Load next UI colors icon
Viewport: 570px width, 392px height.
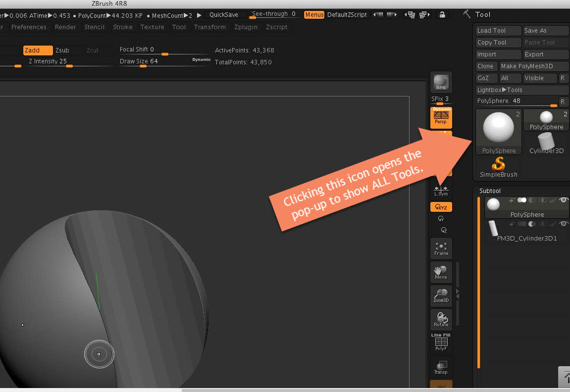[392, 15]
